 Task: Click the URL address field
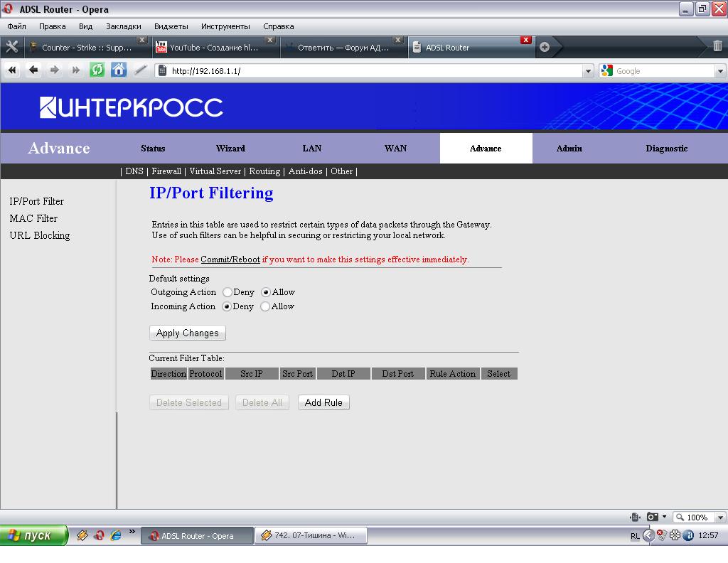tap(369, 71)
